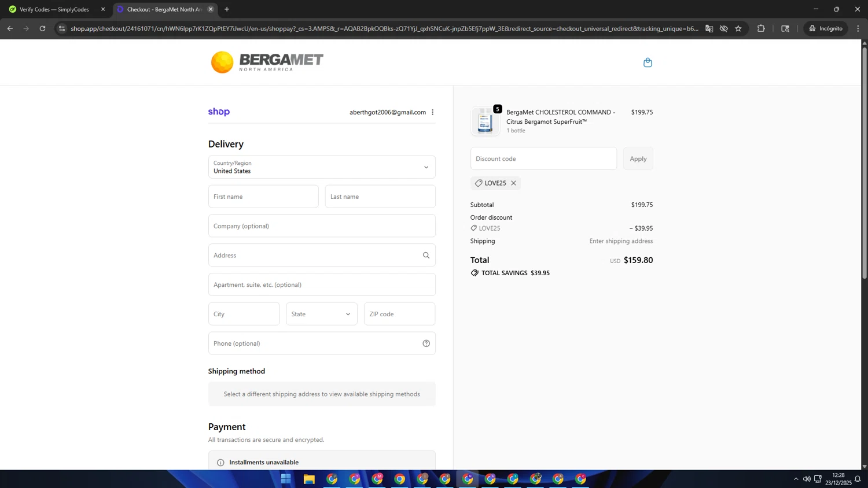The image size is (868, 488).
Task: Open the State dropdown
Action: pyautogui.click(x=322, y=314)
